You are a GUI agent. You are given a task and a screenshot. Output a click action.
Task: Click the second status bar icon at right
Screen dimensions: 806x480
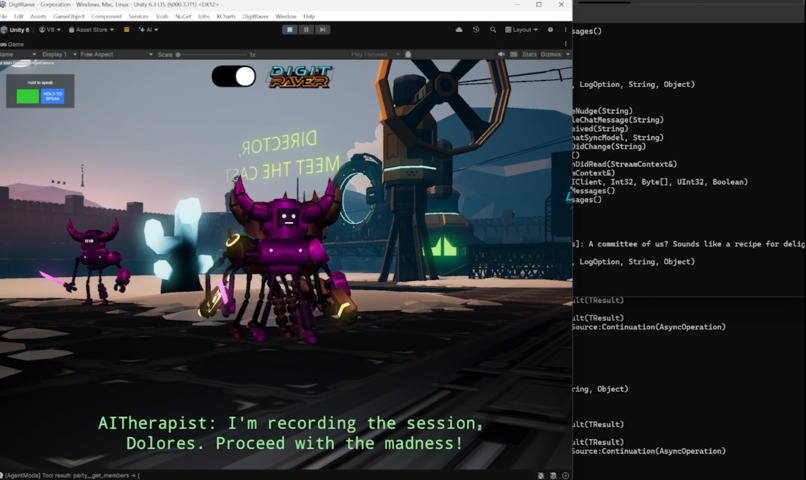tap(553, 475)
